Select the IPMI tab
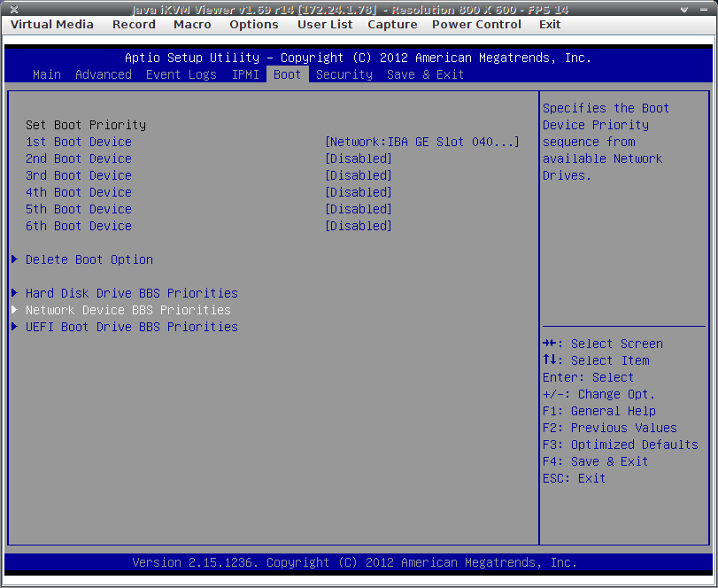Screen dimensions: 718x588 [x=245, y=74]
